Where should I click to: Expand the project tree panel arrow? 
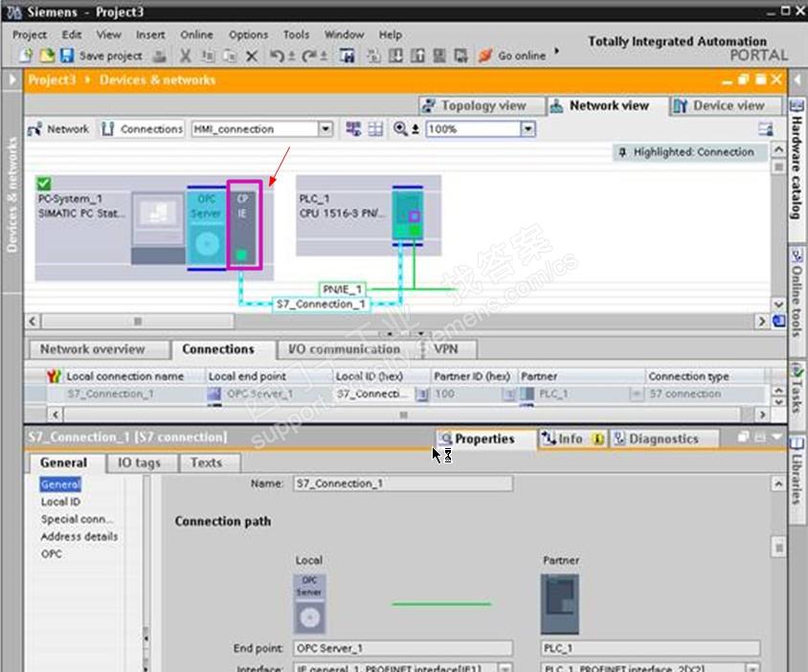11,79
